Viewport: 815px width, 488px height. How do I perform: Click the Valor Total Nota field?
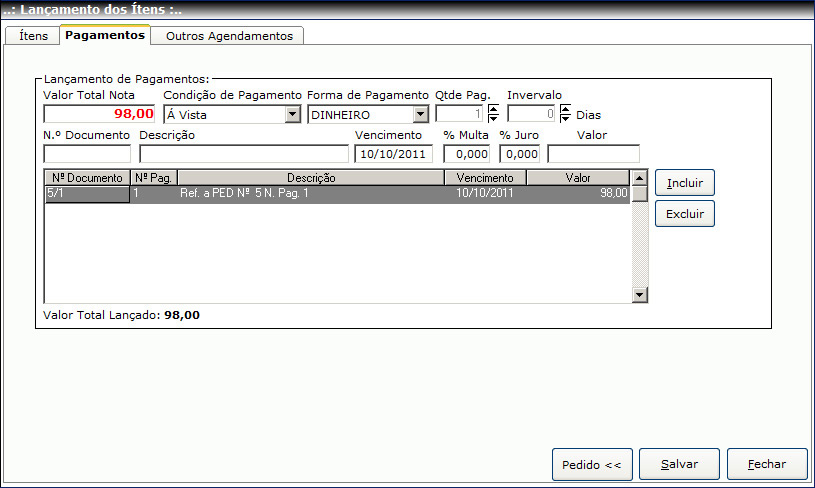[x=99, y=114]
